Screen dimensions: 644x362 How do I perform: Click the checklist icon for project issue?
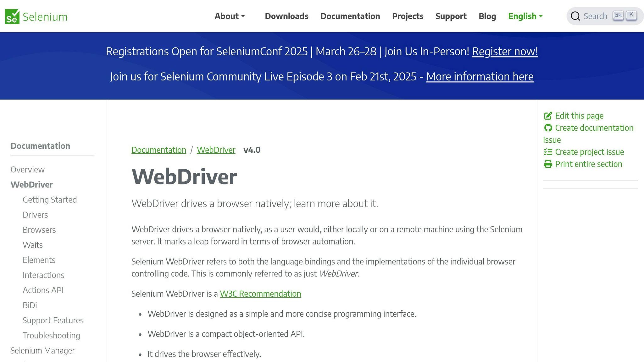tap(548, 152)
